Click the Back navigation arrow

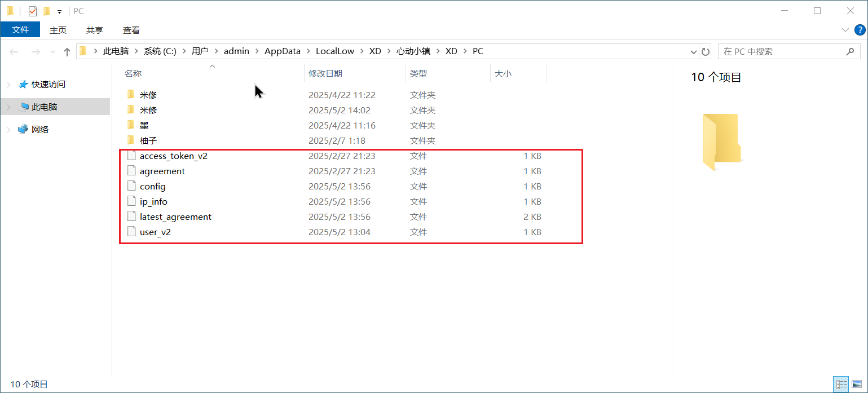point(14,51)
